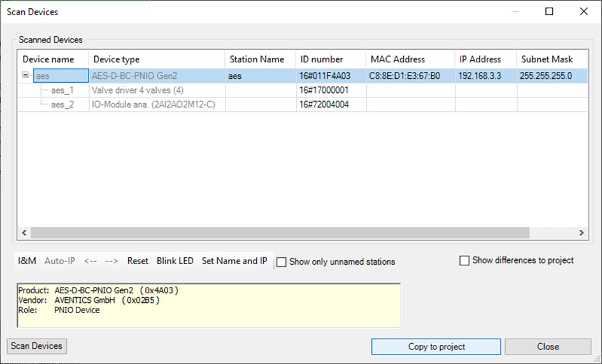Open Set Name and IP
Viewport: 602px width, 364px height.
pyautogui.click(x=234, y=261)
